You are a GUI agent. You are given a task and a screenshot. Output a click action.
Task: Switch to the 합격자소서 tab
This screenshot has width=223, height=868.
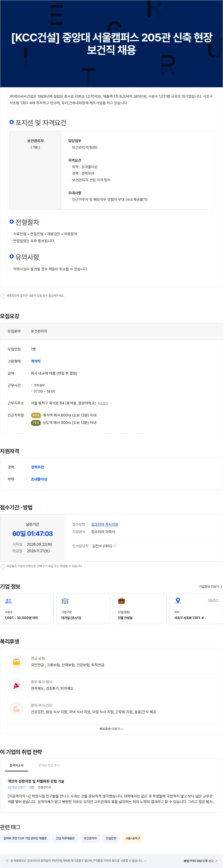16,765
